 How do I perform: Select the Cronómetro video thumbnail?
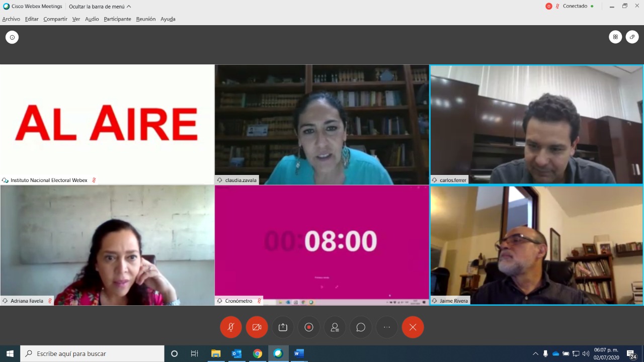322,245
